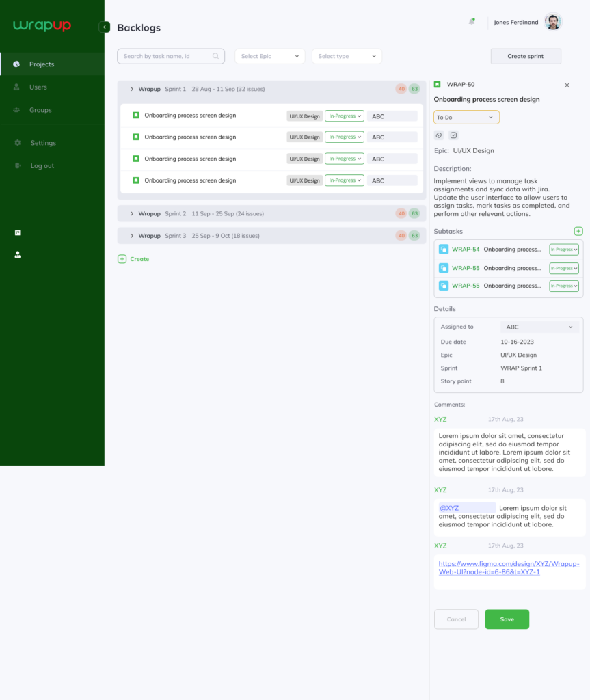Collapse the sidebar with the arrow button
Viewport: 590px width, 700px height.
tap(105, 27)
